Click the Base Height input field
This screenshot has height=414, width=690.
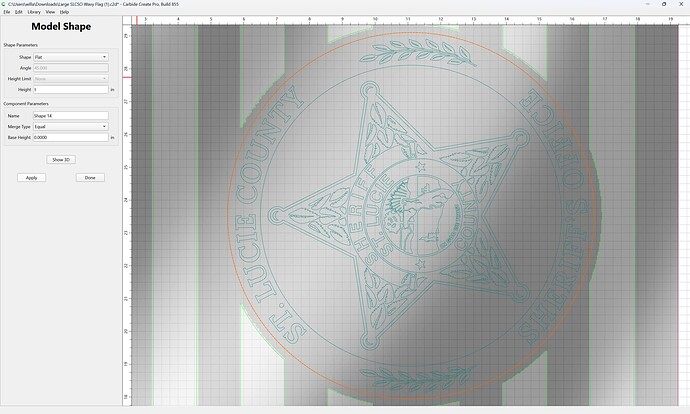coord(70,137)
